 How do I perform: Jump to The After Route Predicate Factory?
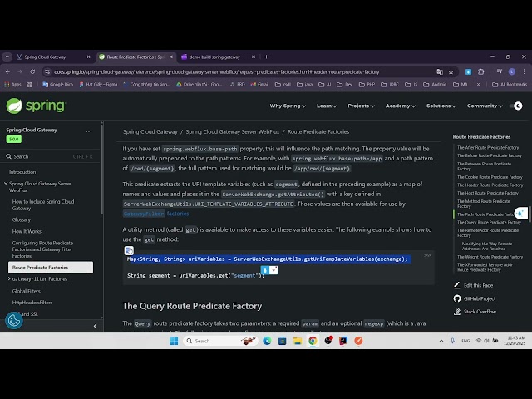pyautogui.click(x=488, y=148)
